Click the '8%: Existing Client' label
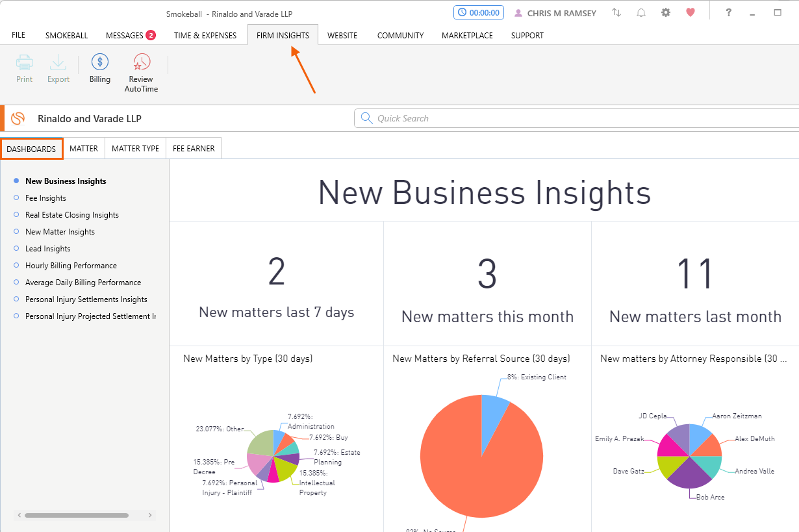 (x=536, y=377)
